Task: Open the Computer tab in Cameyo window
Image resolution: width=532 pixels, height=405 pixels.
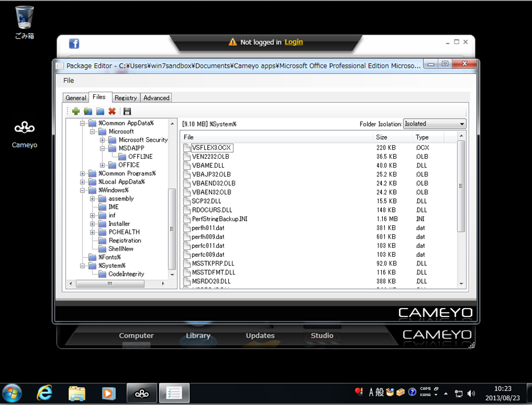Action: coord(137,335)
